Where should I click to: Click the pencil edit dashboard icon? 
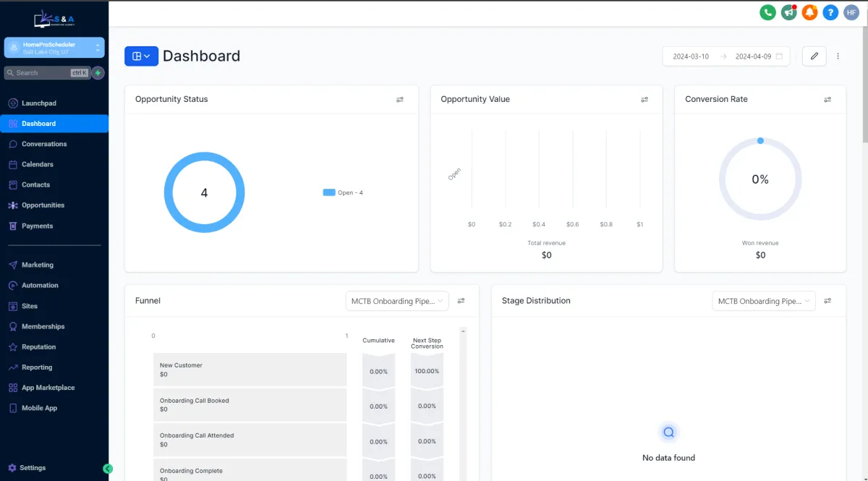pos(814,56)
